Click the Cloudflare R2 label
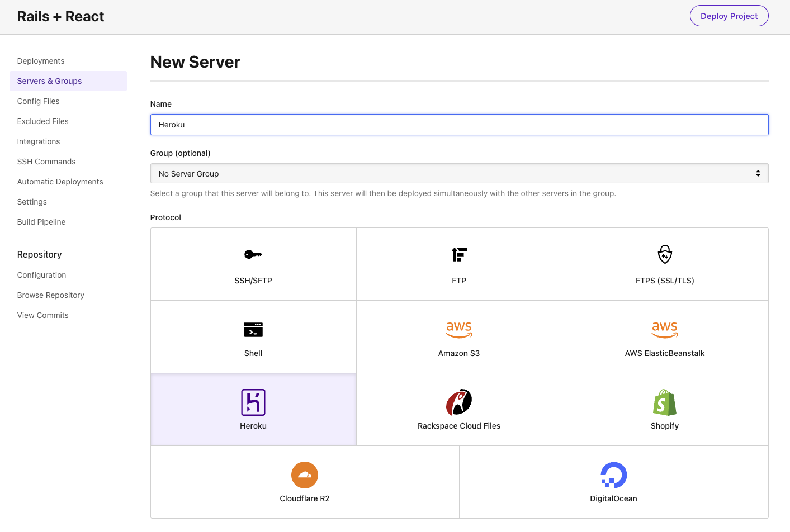Image resolution: width=790 pixels, height=532 pixels. (x=305, y=498)
